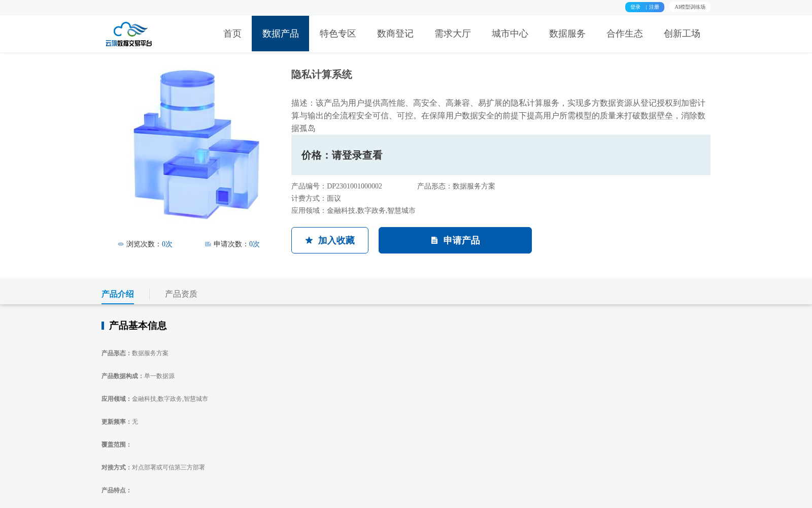Click product number DP2301001000002
The height and width of the screenshot is (508, 812).
354,186
